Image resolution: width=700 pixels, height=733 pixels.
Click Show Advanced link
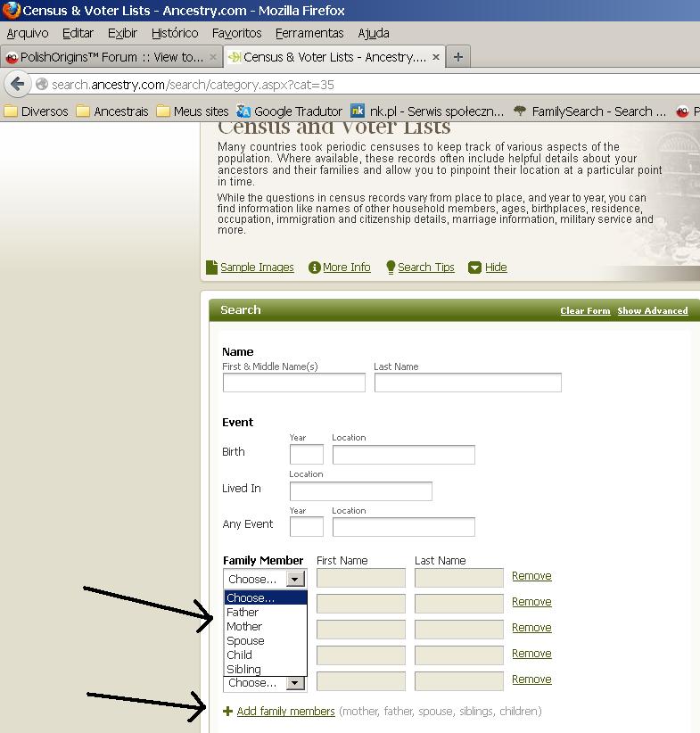pos(653,311)
